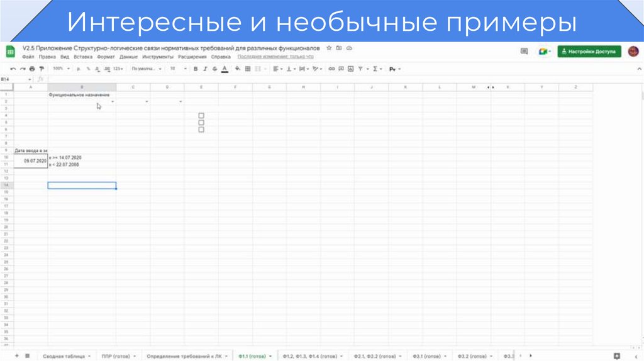The height and width of the screenshot is (361, 644).
Task: Add a new sheet
Action: [x=17, y=356]
